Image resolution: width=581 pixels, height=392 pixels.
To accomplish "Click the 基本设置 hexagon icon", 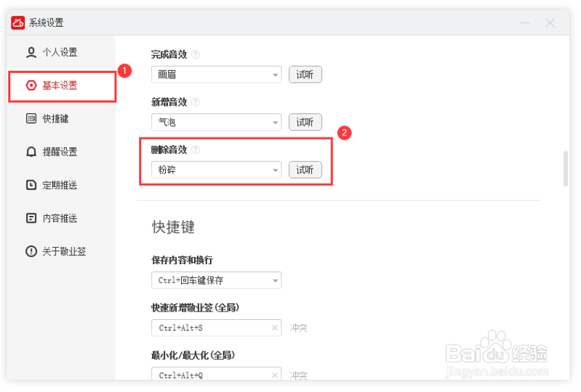I will [31, 85].
